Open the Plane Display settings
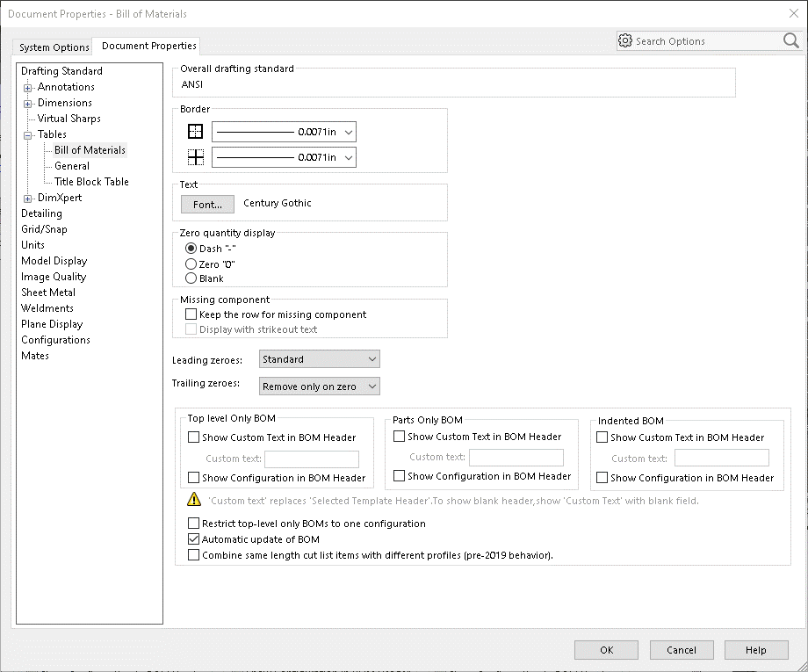 pos(52,324)
